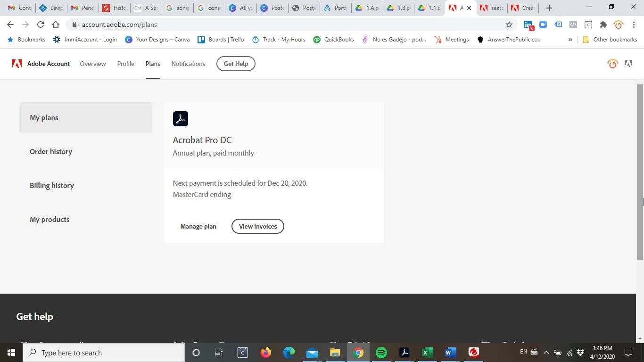Click the Adobe logo beside Adobe Account
This screenshot has height=362, width=644.
tap(17, 64)
